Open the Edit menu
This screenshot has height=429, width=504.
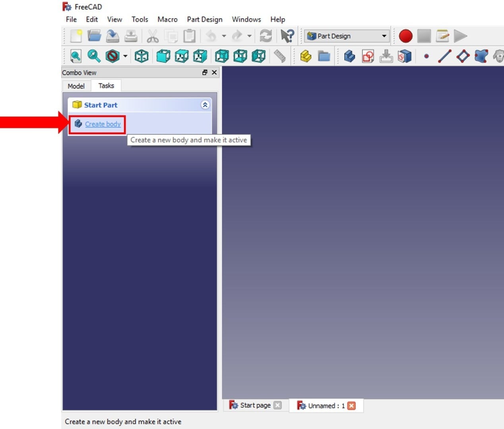point(92,19)
